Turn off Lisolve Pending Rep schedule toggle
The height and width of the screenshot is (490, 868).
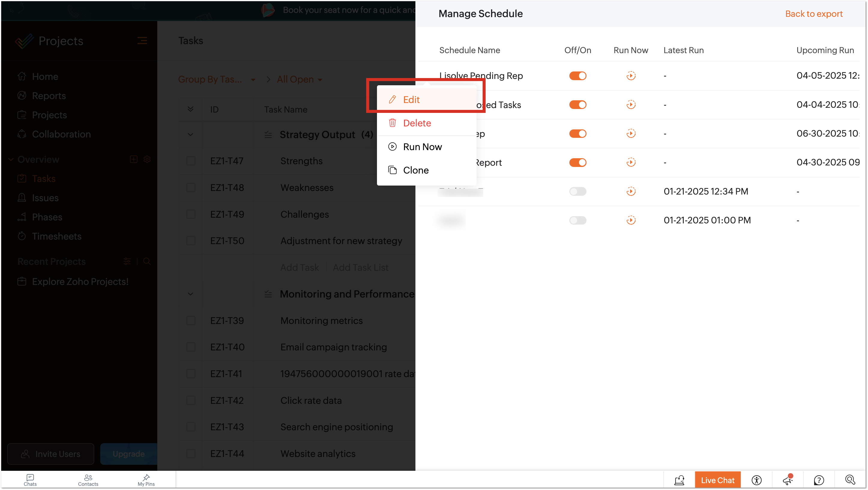tap(577, 76)
